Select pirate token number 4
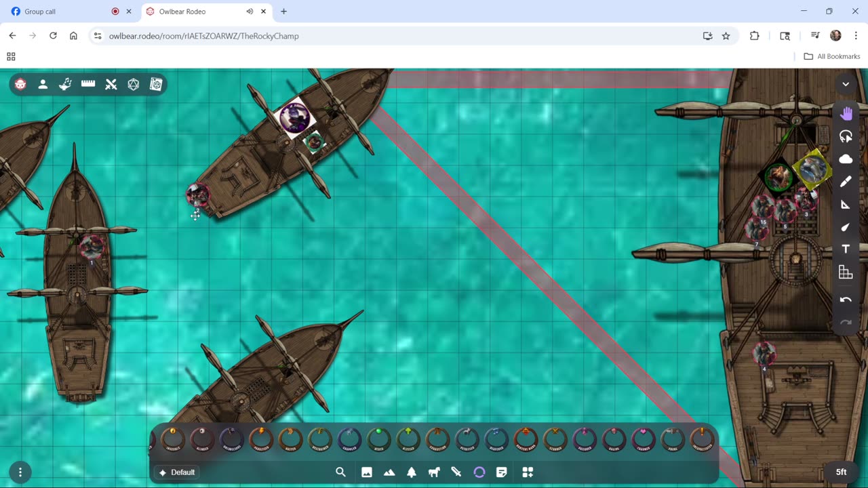This screenshot has width=868, height=488. coord(764,354)
